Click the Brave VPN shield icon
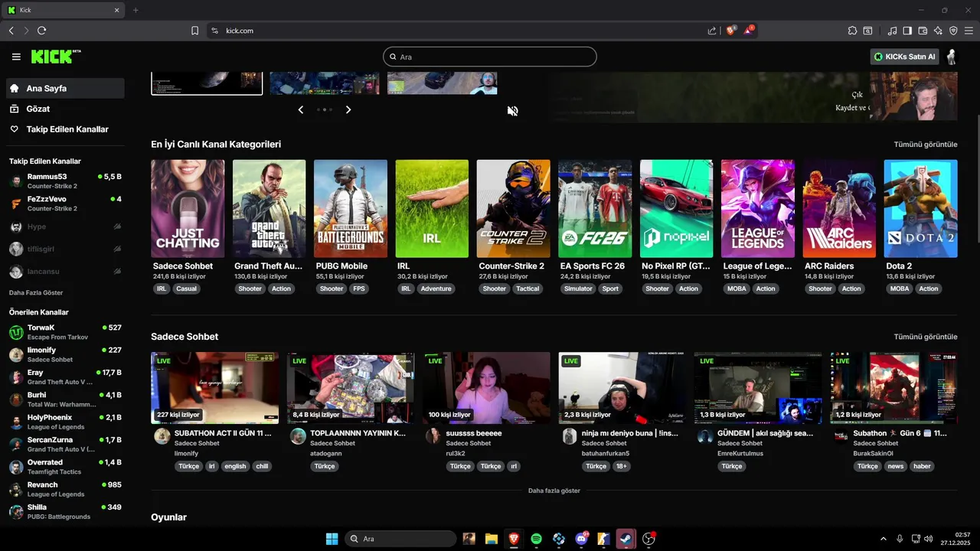Viewport: 980px width, 551px height. point(953,31)
